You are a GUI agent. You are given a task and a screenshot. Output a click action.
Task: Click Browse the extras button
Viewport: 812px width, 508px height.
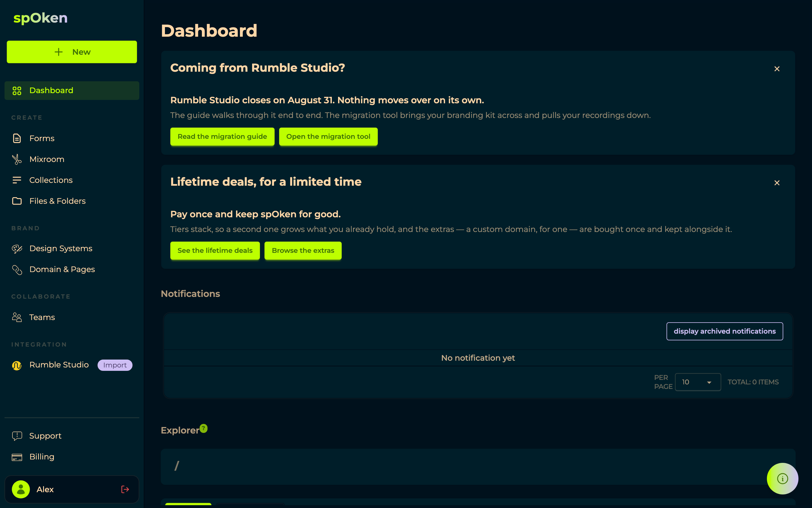[303, 251]
